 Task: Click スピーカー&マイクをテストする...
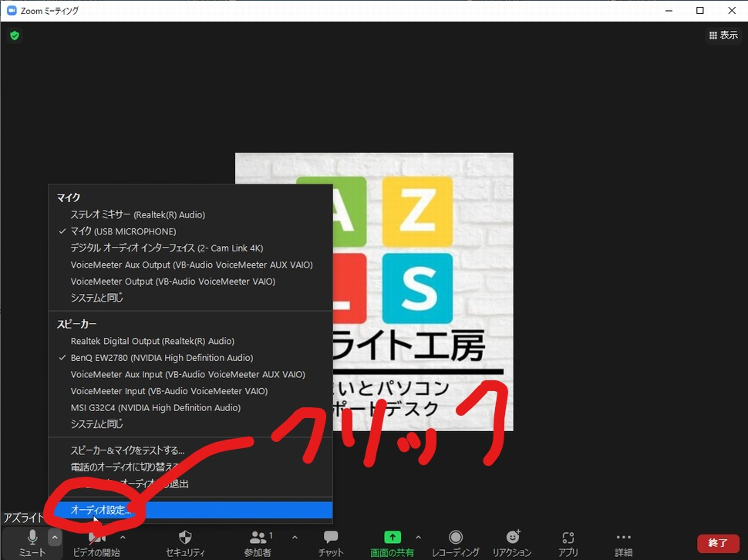click(190, 450)
